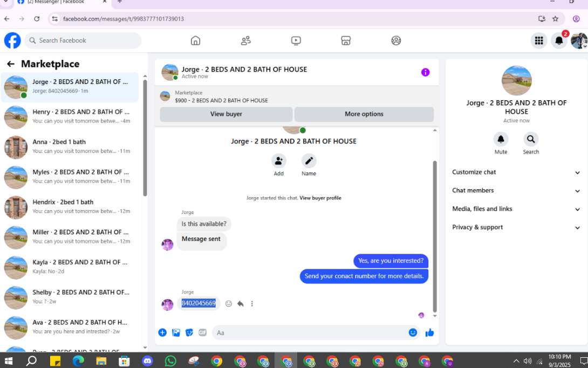Open the account profile picture menu
Viewport: 588px width, 368px height.
[x=579, y=40]
